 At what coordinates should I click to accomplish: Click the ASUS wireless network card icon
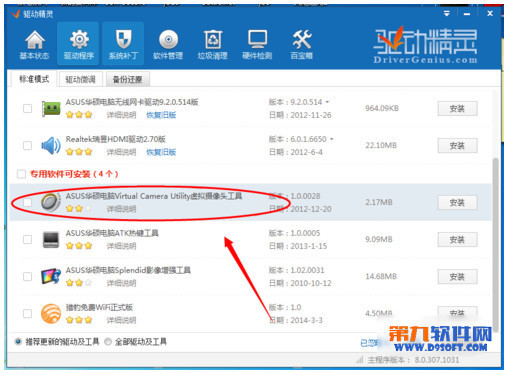[51, 108]
